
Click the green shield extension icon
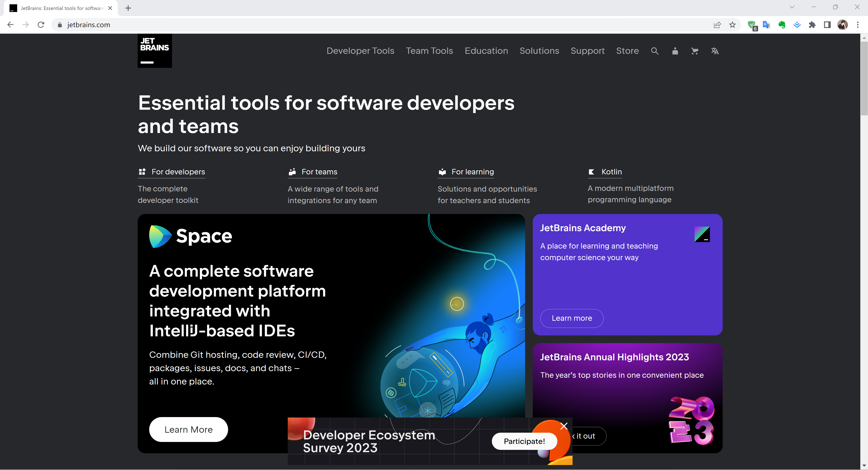click(x=752, y=25)
